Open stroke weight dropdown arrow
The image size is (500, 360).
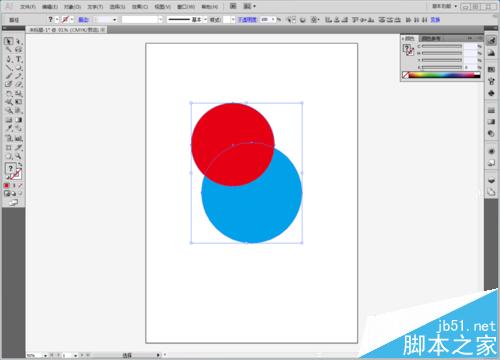click(115, 20)
